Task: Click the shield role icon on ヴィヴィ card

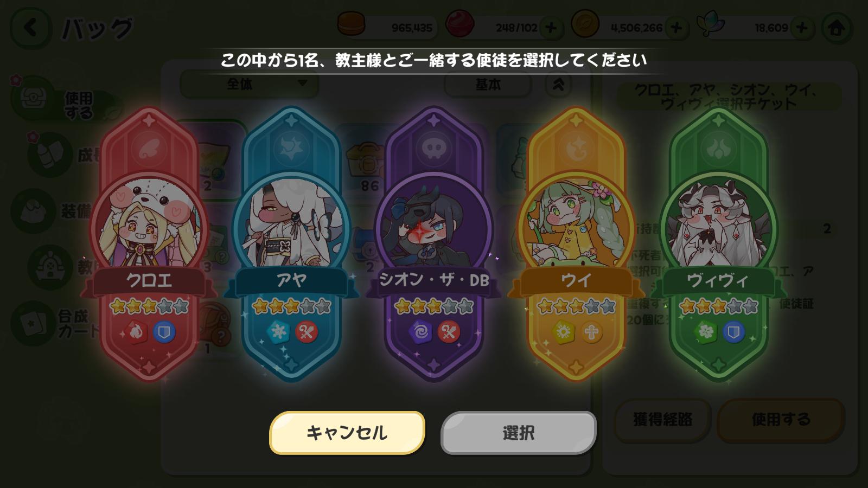Action: pos(733,332)
